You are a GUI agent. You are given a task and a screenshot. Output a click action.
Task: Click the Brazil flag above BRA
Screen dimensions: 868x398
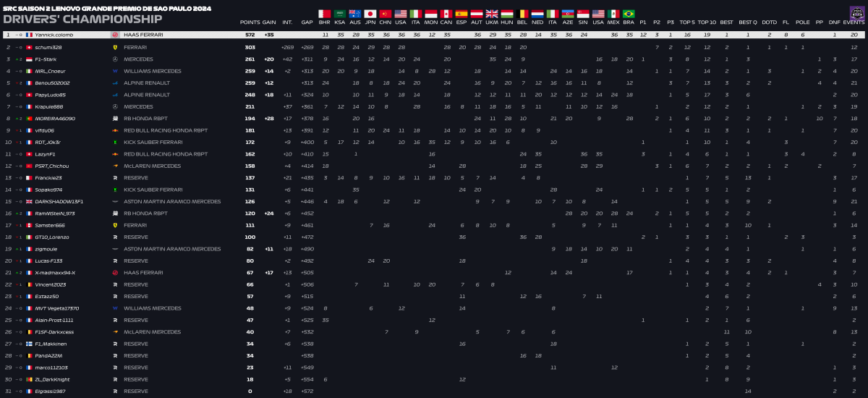629,14
